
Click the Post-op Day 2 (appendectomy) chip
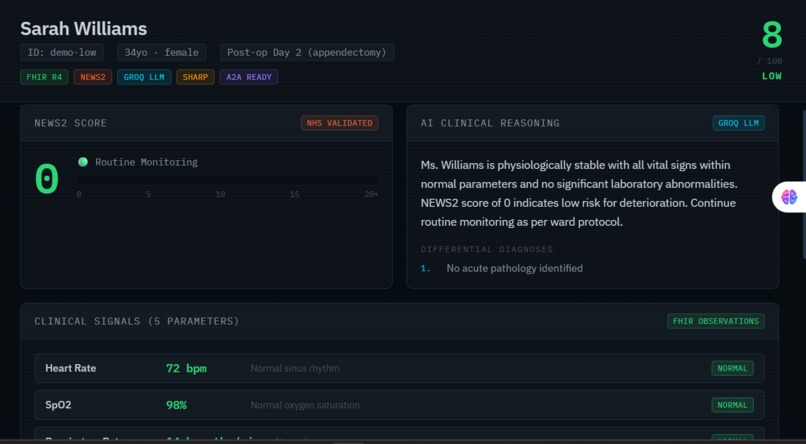307,52
